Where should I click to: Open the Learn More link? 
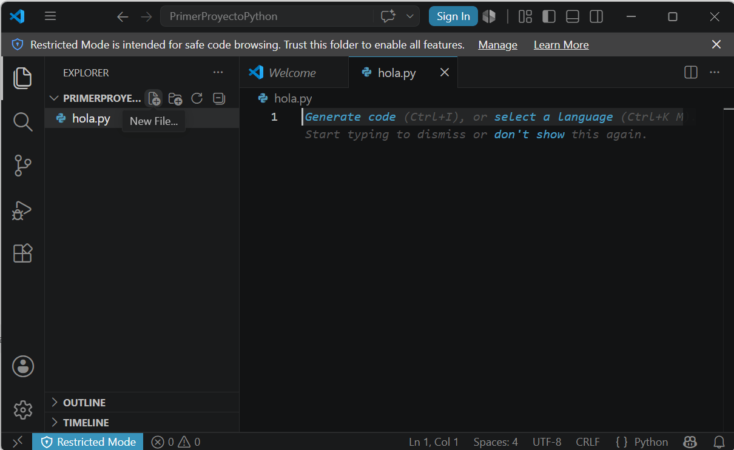pyautogui.click(x=561, y=45)
